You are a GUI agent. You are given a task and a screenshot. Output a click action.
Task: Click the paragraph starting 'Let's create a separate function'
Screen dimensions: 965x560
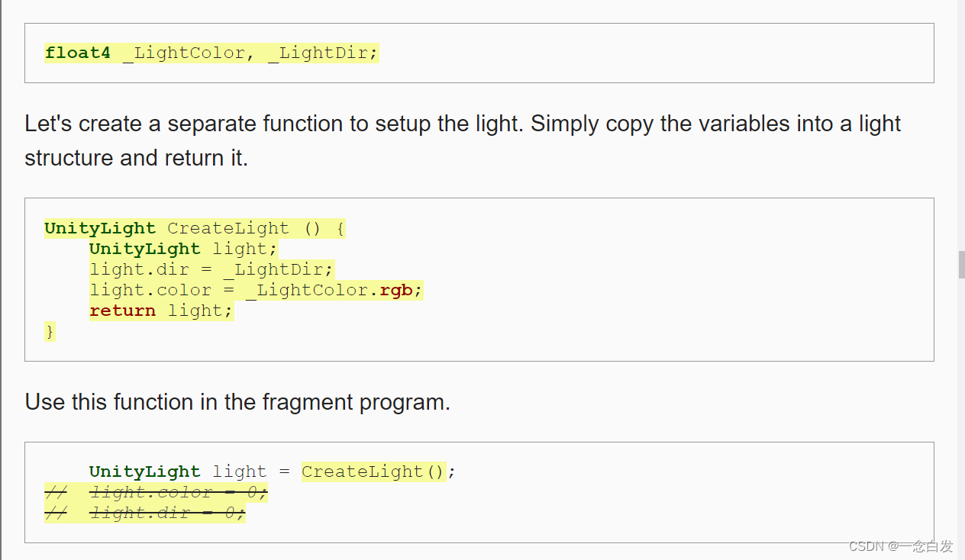[463, 140]
